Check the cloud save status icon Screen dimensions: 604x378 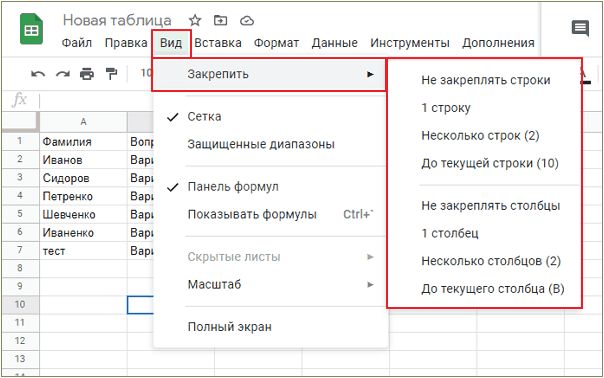point(247,20)
